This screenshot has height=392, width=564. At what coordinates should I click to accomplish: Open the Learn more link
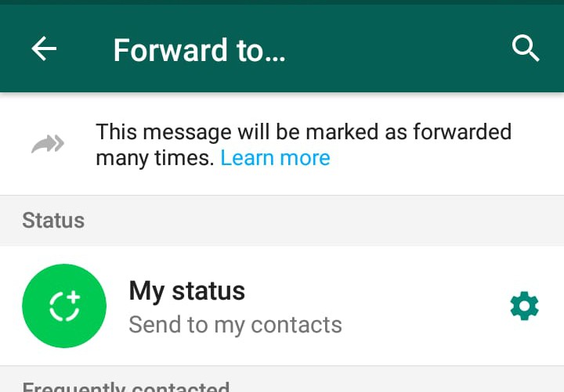[x=275, y=158]
